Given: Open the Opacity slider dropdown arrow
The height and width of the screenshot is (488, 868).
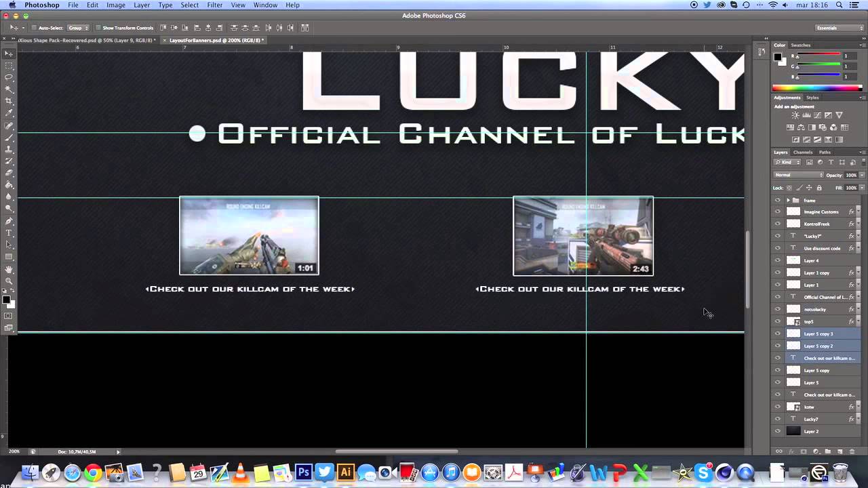Looking at the screenshot, I should (862, 175).
